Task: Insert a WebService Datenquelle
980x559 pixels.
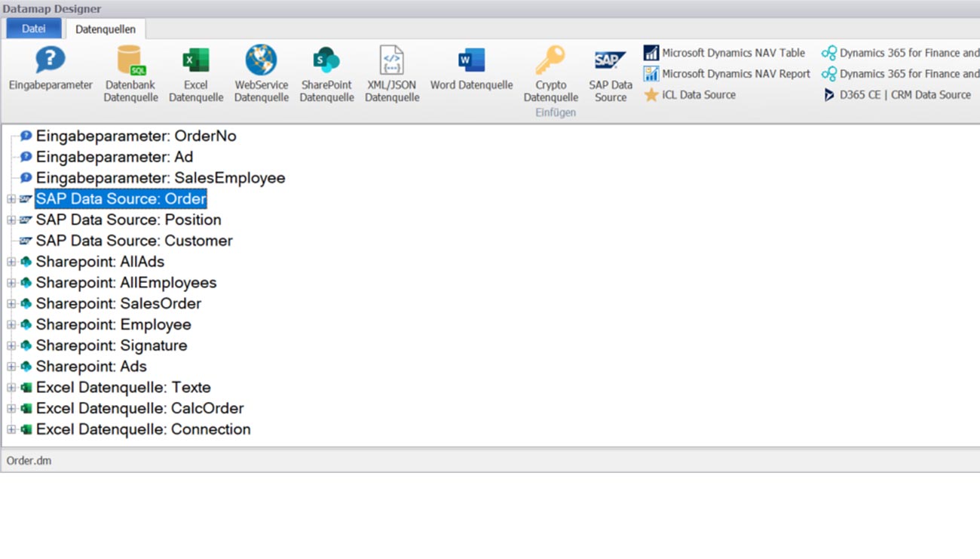Action: (261, 74)
